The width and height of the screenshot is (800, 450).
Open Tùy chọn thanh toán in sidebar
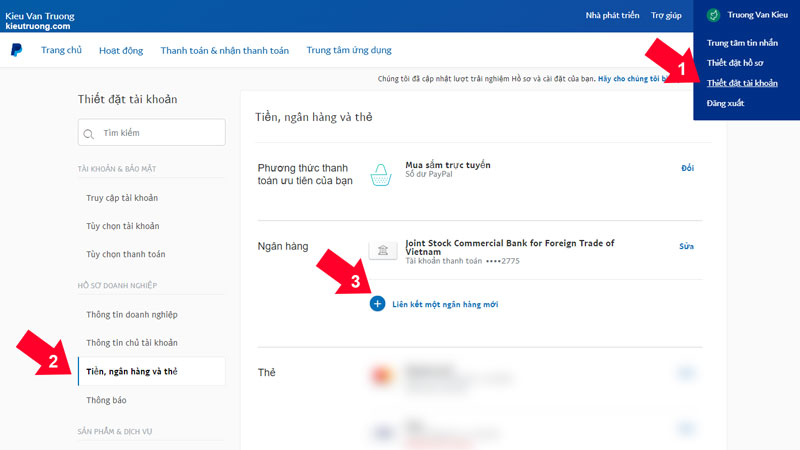(x=126, y=254)
